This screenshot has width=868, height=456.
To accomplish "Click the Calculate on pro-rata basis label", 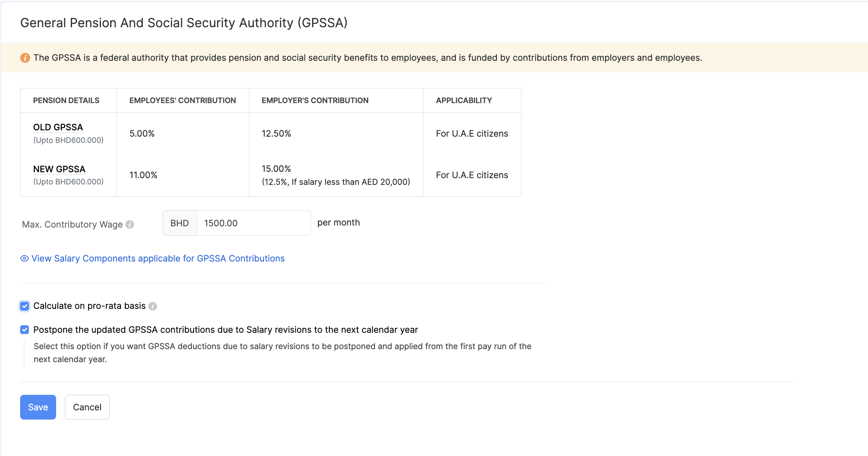I will (90, 306).
